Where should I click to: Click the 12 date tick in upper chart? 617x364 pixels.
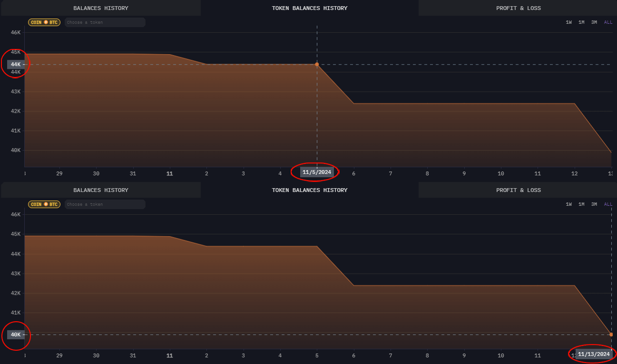tap(574, 173)
